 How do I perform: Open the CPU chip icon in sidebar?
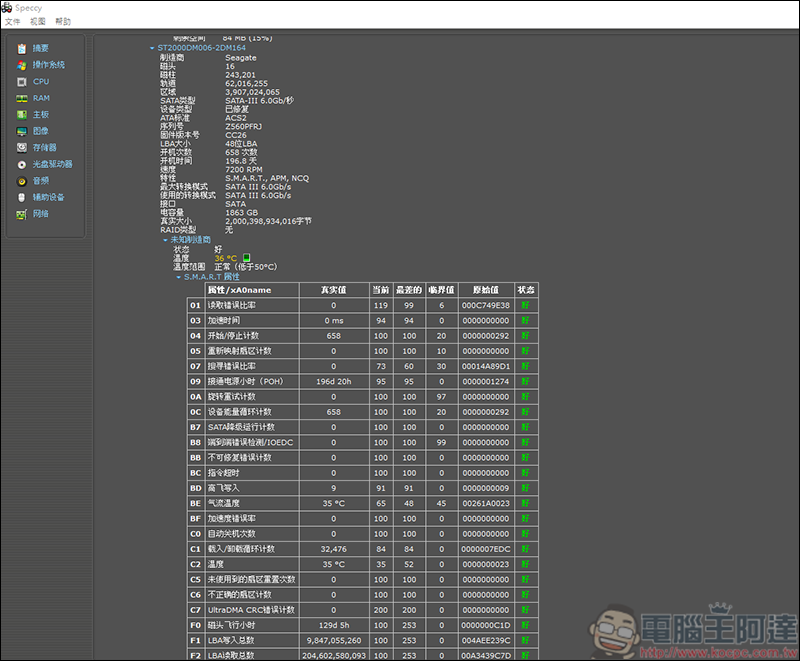pyautogui.click(x=22, y=82)
